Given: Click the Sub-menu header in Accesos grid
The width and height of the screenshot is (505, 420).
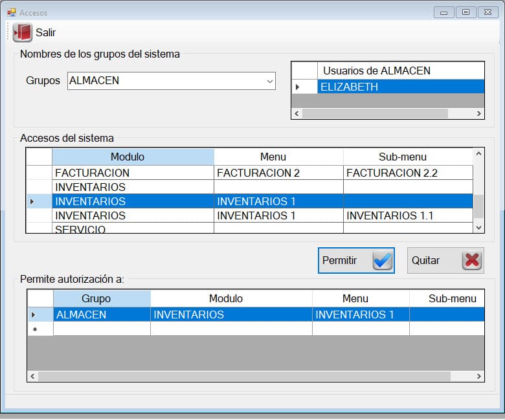Looking at the screenshot, I should point(408,157).
